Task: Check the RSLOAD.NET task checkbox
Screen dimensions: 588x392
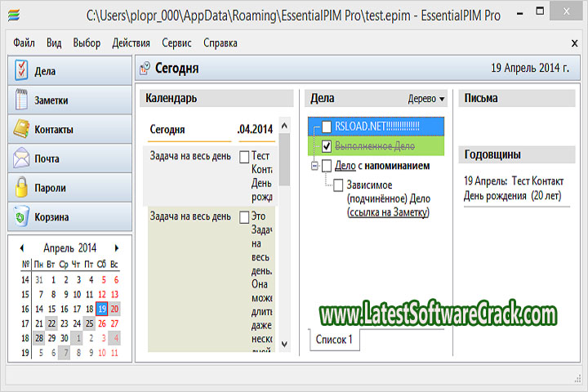Action: [x=327, y=127]
